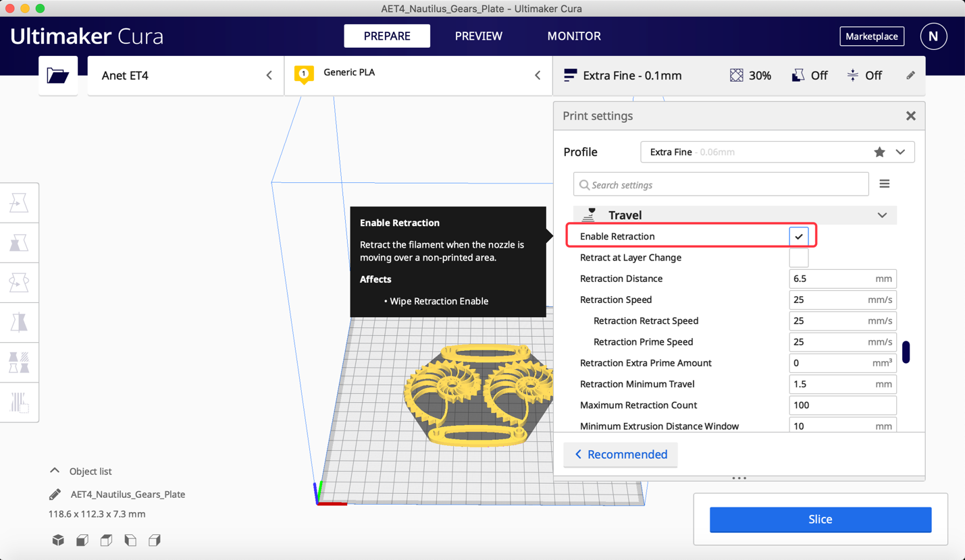This screenshot has width=965, height=560.
Task: Select the top view icon
Action: (x=106, y=540)
